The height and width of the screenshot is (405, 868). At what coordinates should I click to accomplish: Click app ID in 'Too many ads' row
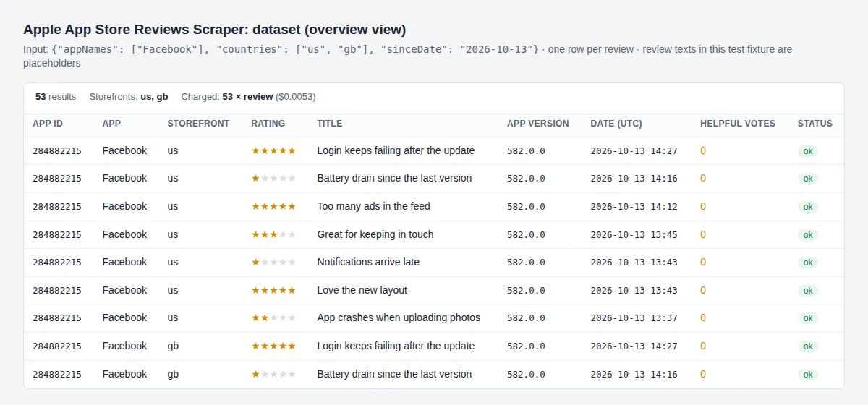click(57, 207)
